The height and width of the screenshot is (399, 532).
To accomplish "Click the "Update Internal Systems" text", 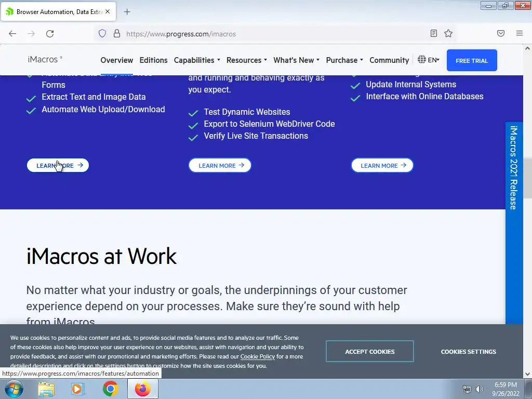I will pos(411,84).
